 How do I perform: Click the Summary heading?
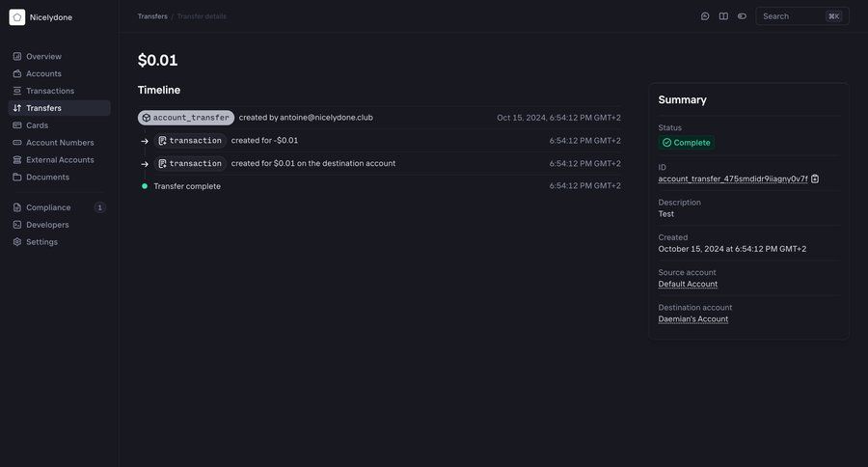click(x=682, y=99)
